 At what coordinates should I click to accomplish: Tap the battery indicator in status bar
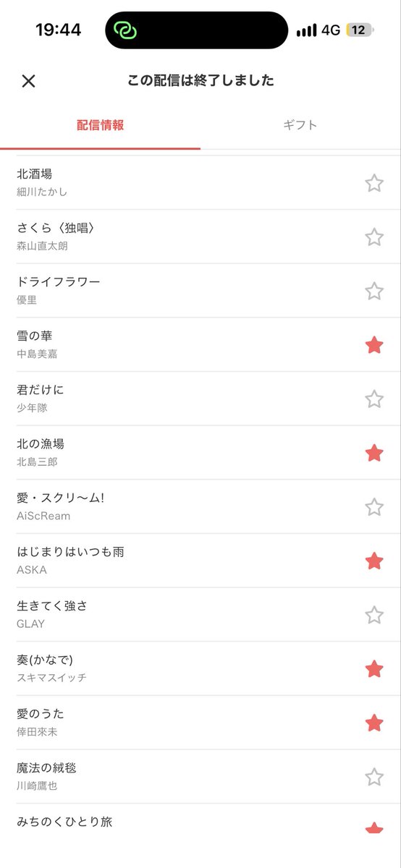pyautogui.click(x=360, y=30)
